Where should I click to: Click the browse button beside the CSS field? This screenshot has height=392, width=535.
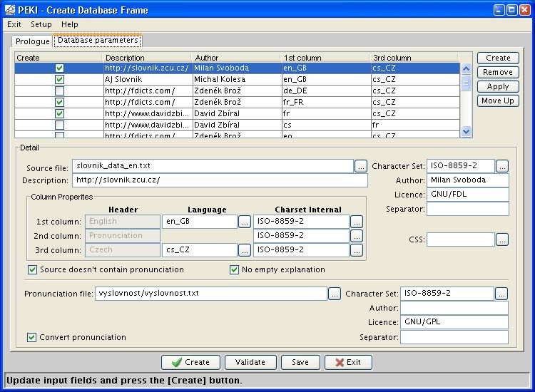501,239
